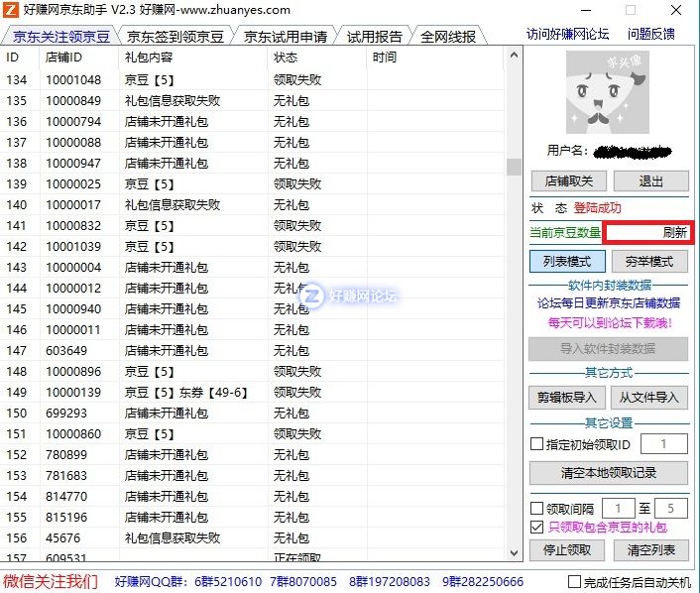This screenshot has width=700, height=593.
Task: Click 停止领取 button
Action: tap(567, 550)
